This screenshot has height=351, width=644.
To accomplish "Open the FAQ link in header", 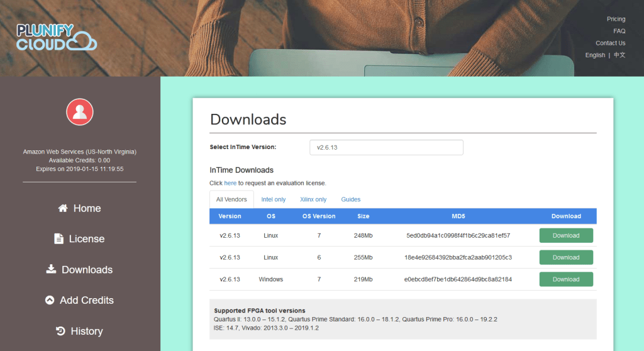I will 619,31.
